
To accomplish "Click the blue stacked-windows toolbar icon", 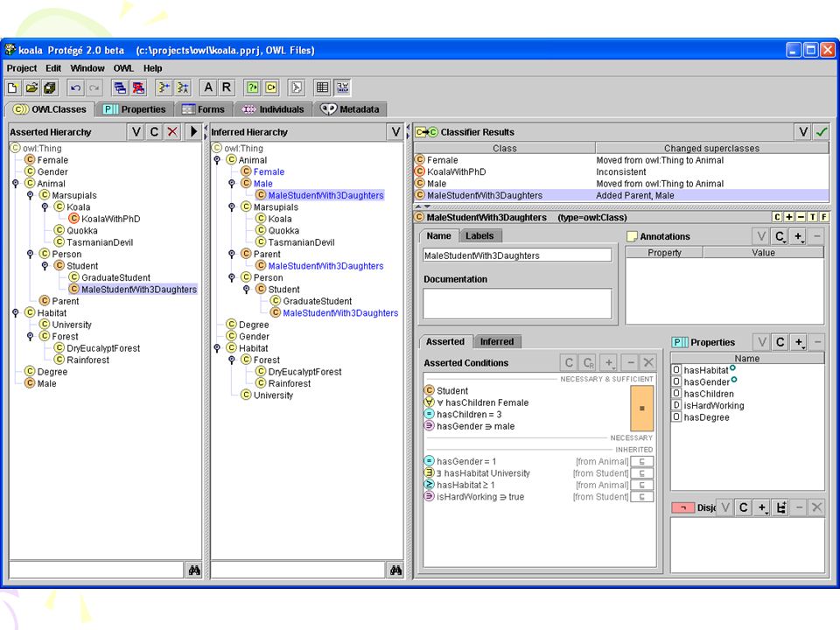I will [x=120, y=87].
